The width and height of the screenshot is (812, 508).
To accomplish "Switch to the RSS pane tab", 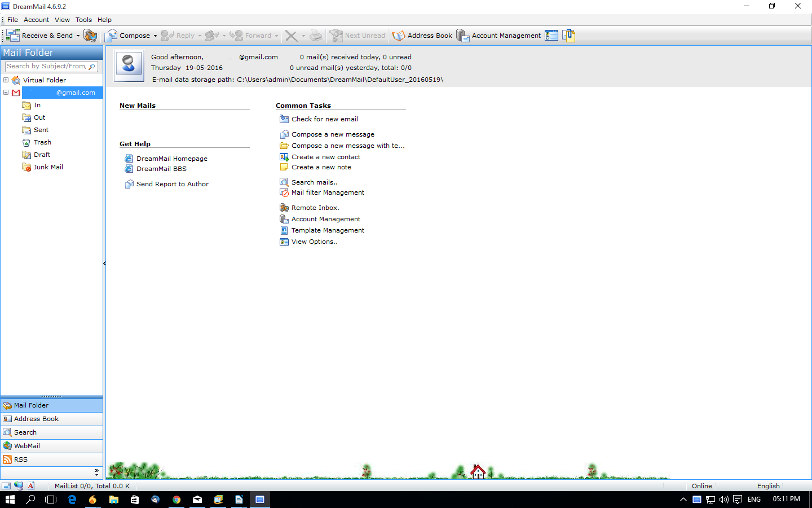I will tap(51, 459).
